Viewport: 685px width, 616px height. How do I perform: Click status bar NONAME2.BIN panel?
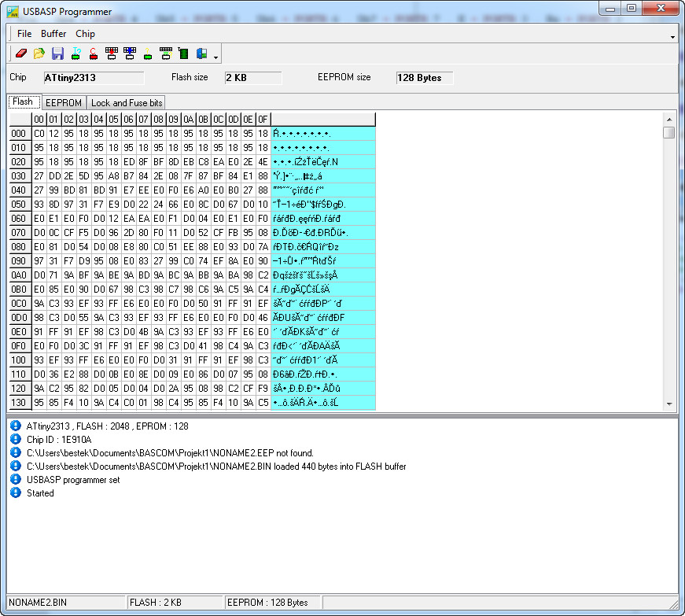click(66, 603)
